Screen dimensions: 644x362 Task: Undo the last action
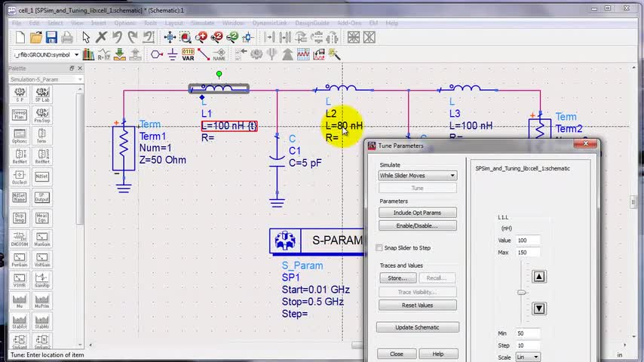point(117,38)
